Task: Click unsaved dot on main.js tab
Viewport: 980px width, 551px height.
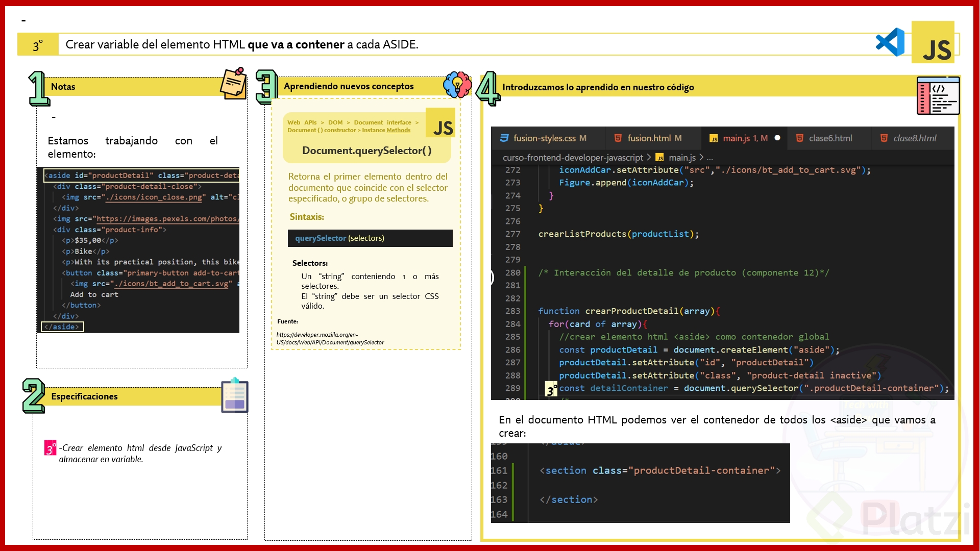Action: 777,138
